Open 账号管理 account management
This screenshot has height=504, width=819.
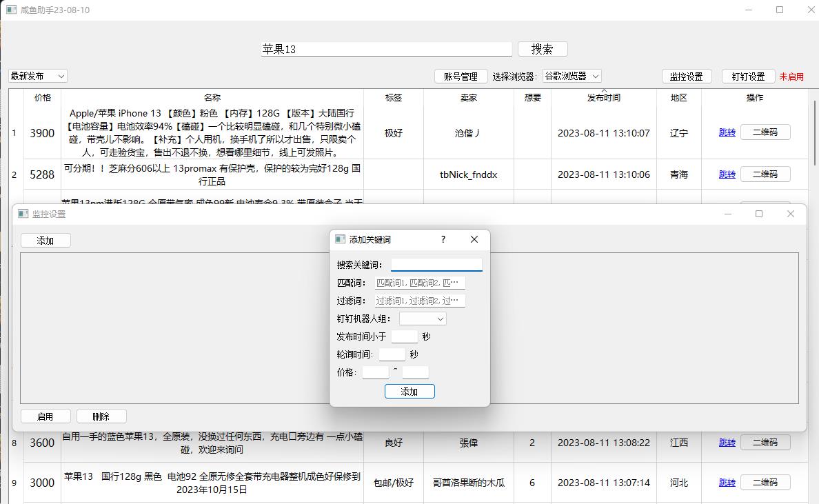[461, 77]
